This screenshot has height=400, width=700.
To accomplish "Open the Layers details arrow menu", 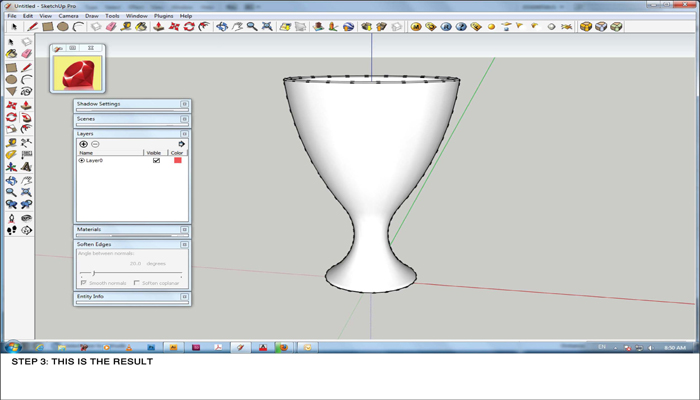I will (x=181, y=144).
